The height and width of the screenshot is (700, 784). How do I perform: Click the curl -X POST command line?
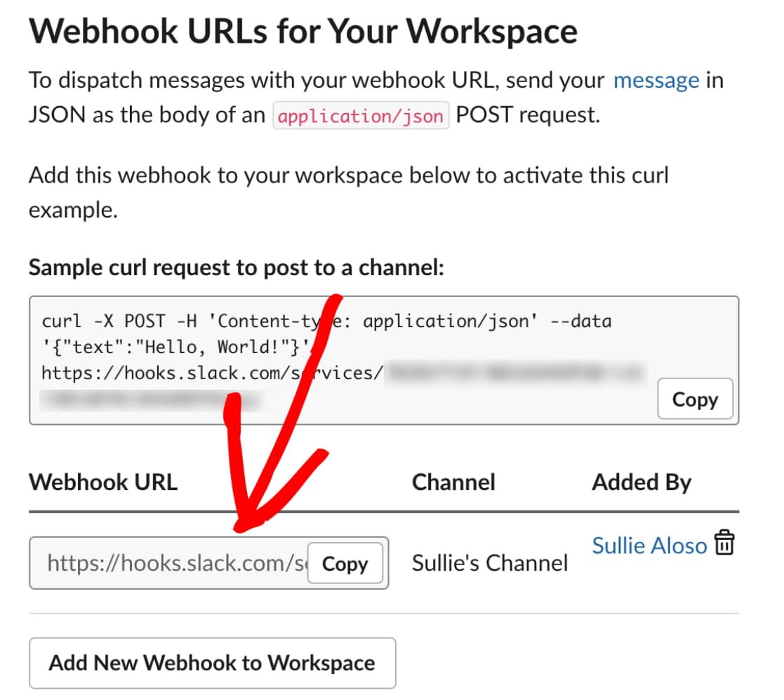click(326, 321)
